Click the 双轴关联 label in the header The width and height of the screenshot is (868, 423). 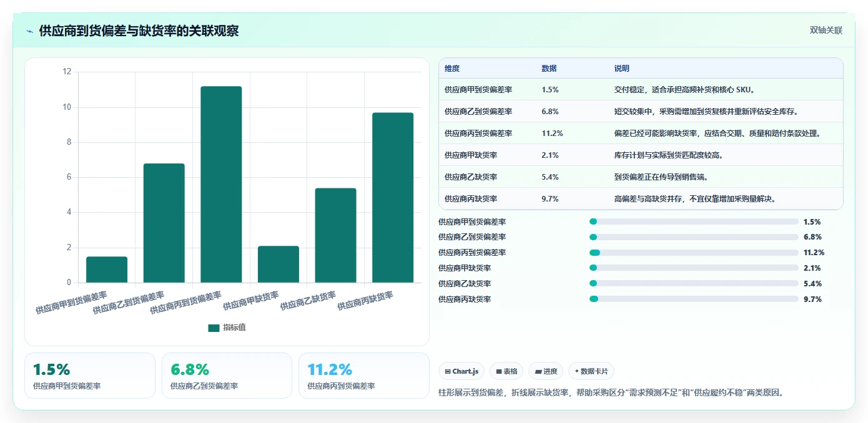[x=826, y=31]
